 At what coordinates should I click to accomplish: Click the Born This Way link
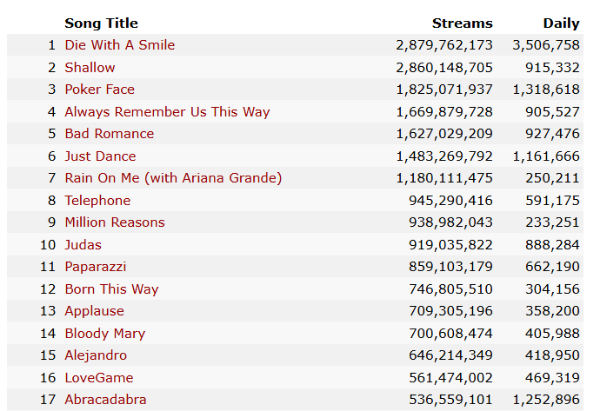coord(111,289)
